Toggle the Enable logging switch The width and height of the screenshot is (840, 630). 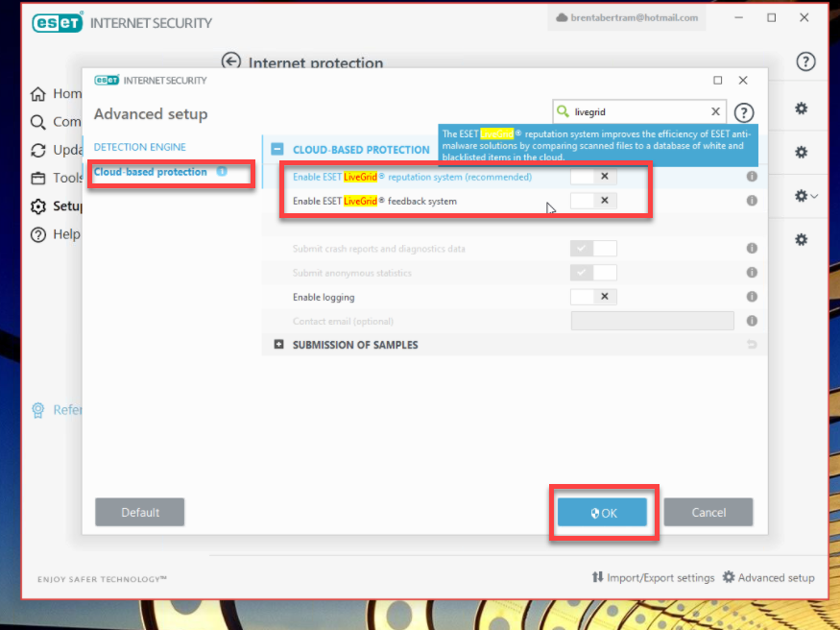click(x=593, y=296)
